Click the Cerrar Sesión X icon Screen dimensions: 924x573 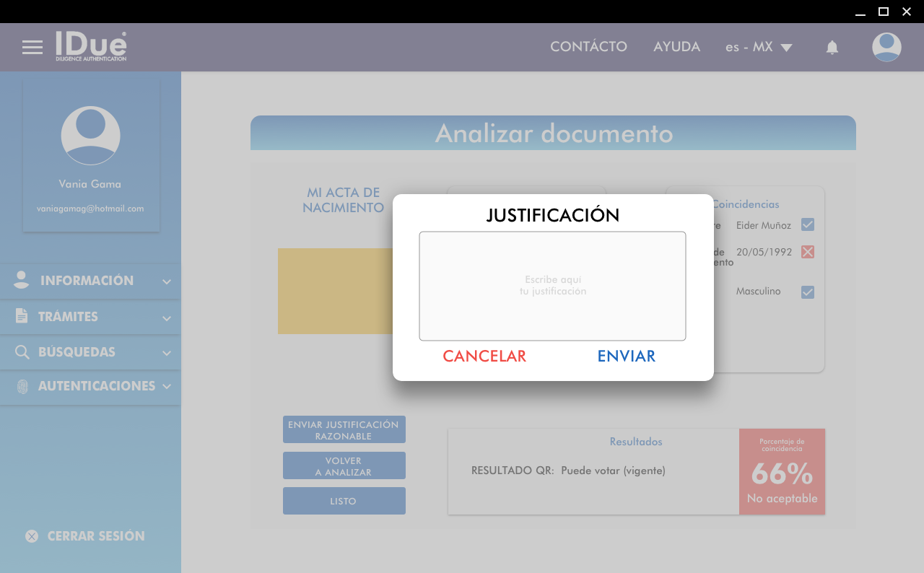click(x=32, y=536)
